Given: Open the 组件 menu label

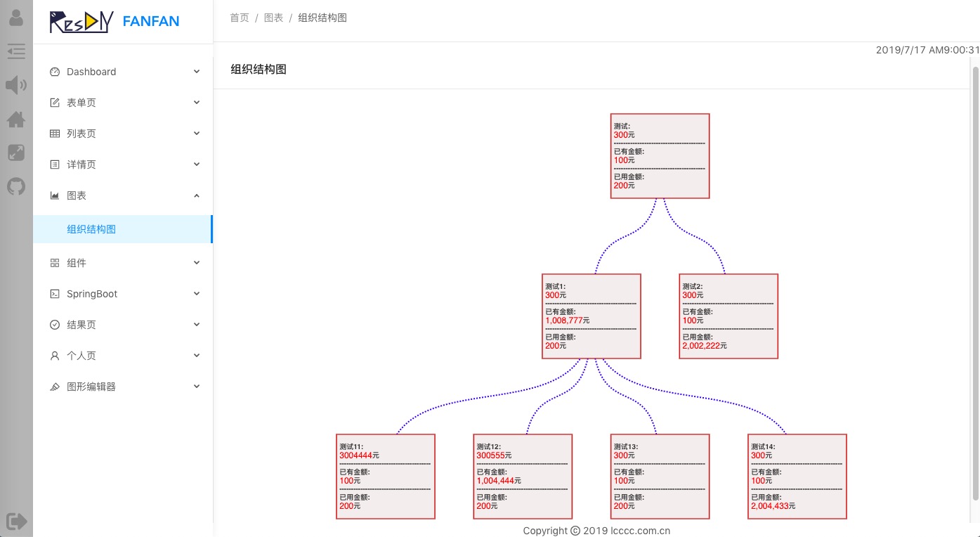Looking at the screenshot, I should (x=77, y=263).
